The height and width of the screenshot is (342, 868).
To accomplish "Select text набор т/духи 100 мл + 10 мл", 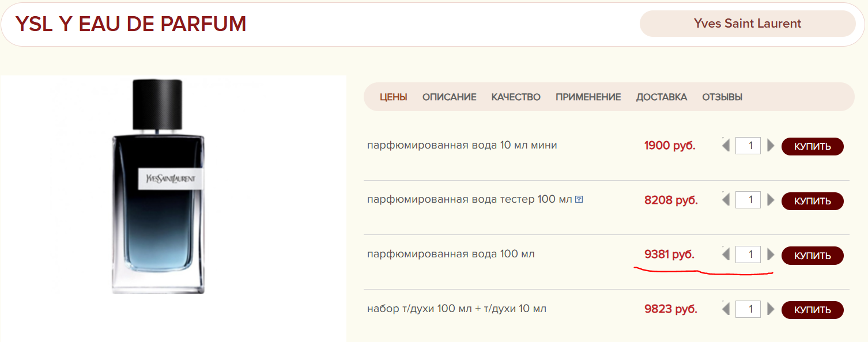I will pos(456,309).
